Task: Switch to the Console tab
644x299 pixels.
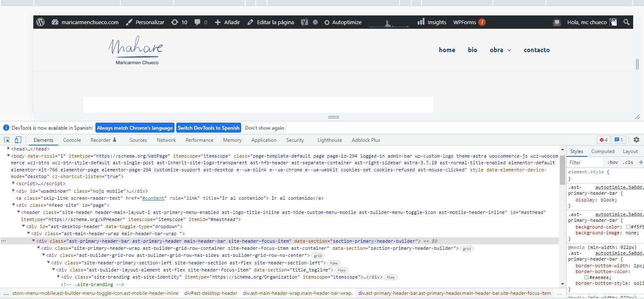Action: (x=72, y=140)
